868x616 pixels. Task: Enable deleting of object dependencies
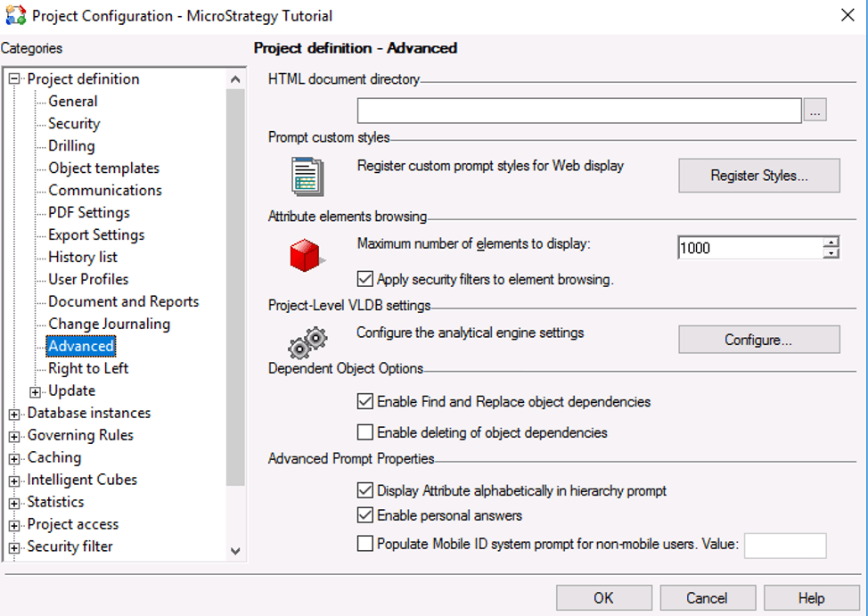365,432
